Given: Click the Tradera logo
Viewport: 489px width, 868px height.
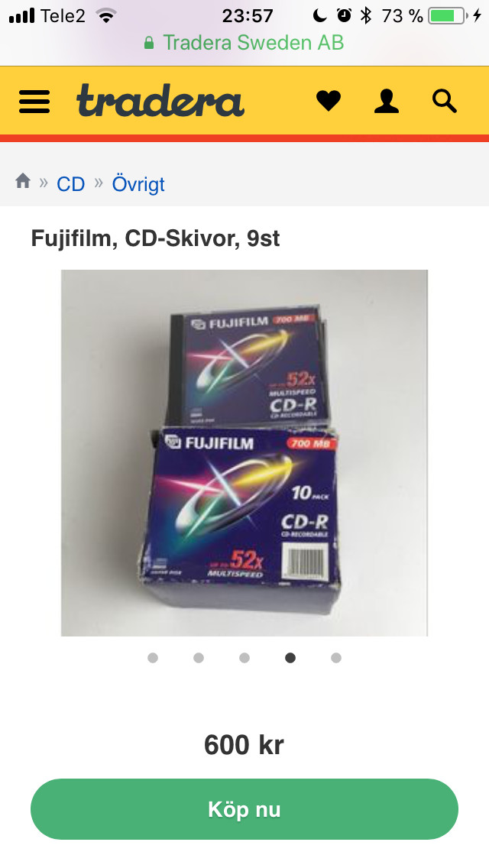Looking at the screenshot, I should coord(160,101).
